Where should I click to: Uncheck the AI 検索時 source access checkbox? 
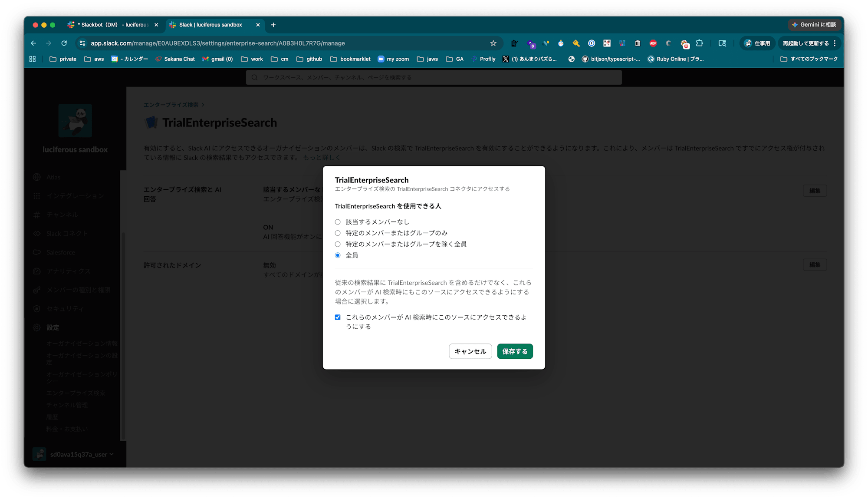(x=338, y=317)
